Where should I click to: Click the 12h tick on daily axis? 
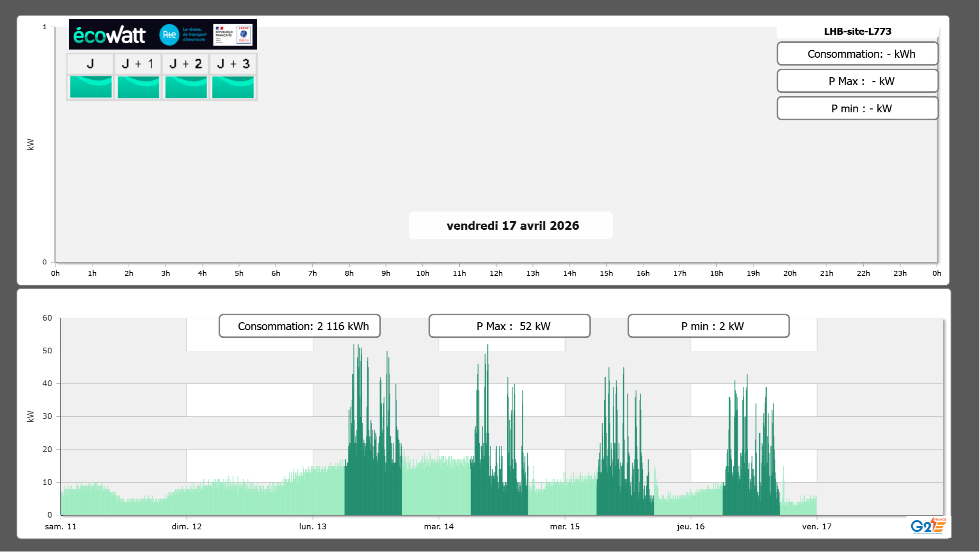click(496, 273)
